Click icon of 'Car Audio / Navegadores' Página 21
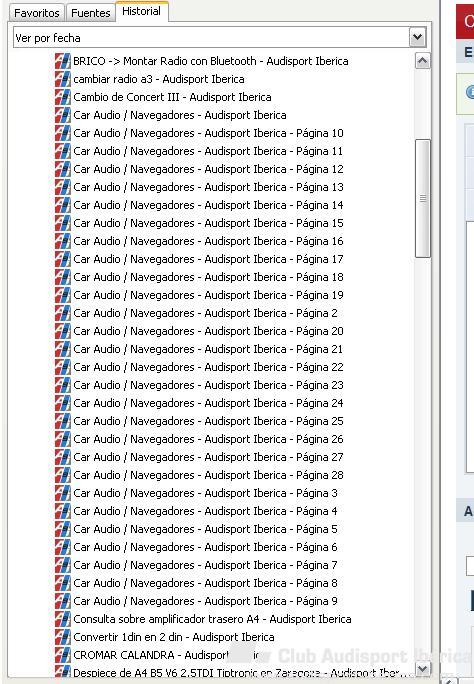This screenshot has height=684, width=474. pyautogui.click(x=62, y=349)
